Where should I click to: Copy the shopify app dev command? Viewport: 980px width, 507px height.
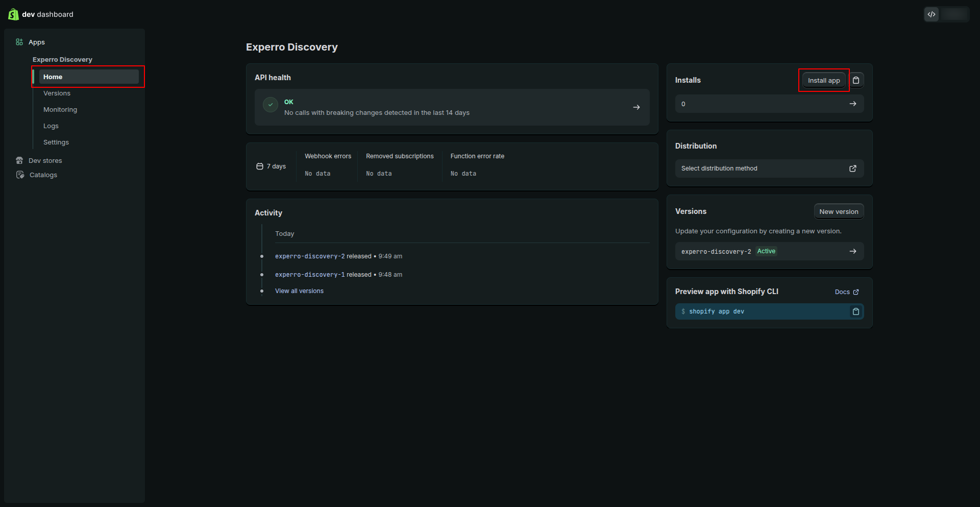856,311
